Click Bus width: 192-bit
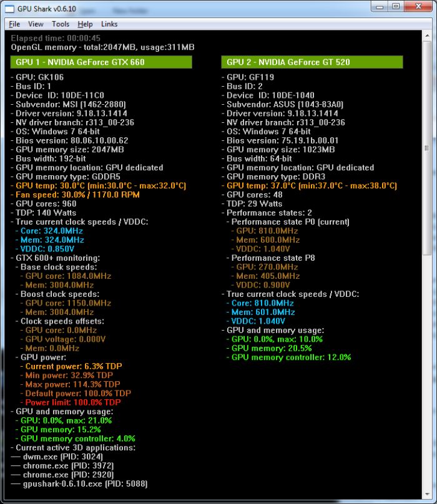This screenshot has width=437, height=504. tap(49, 158)
